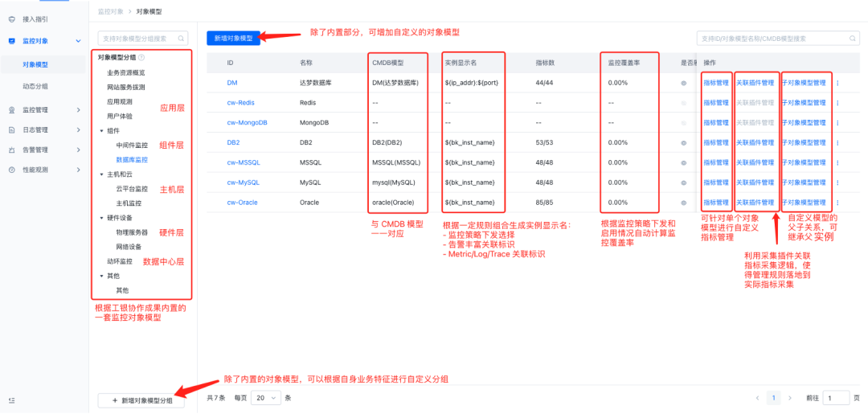The image size is (868, 414).
Task: Click the 前往 page number input field
Action: click(x=835, y=398)
